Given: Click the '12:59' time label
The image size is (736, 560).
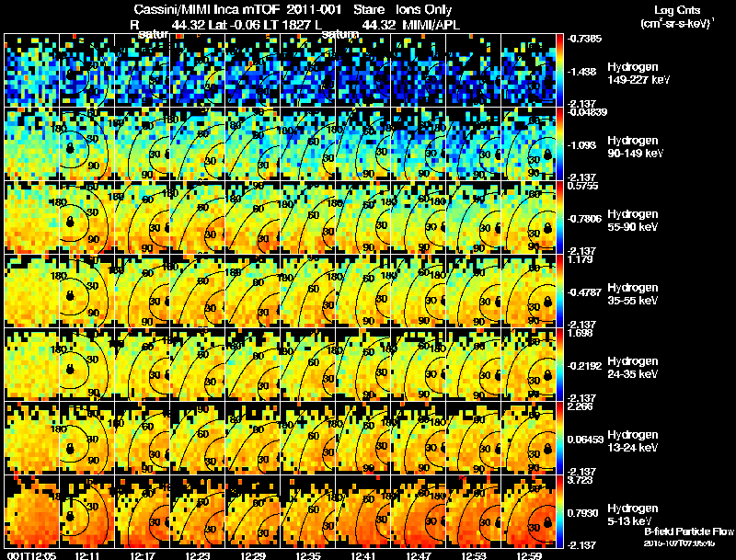Looking at the screenshot, I should pos(529,555).
